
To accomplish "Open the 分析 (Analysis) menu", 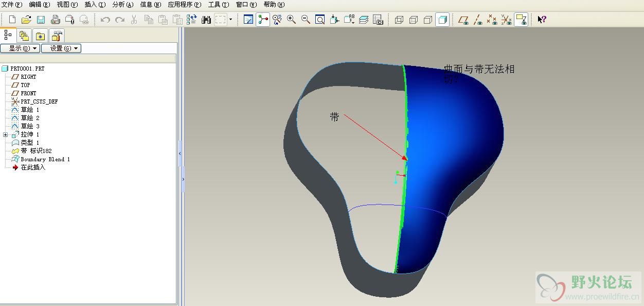I will (x=123, y=5).
